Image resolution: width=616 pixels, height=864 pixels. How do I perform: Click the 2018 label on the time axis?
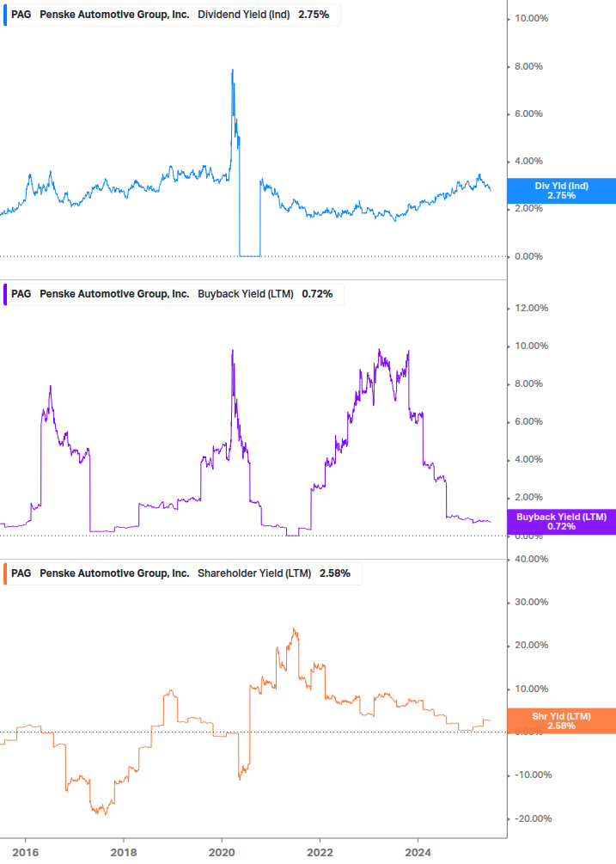124,853
